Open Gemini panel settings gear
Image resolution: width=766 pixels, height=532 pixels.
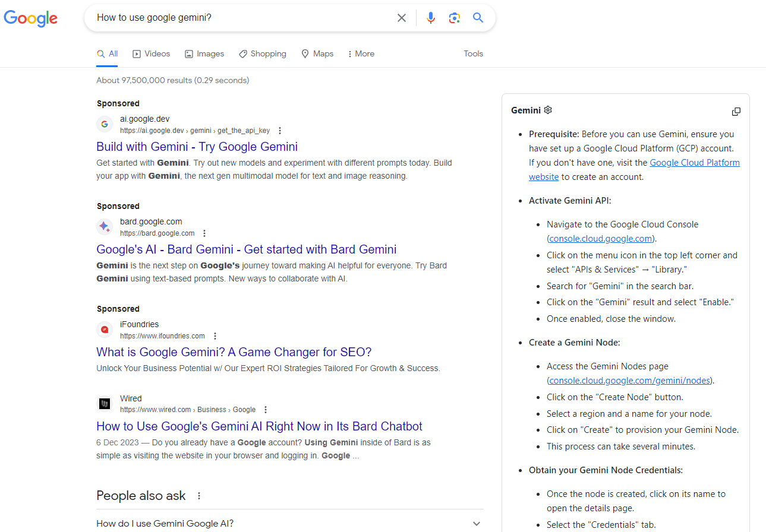click(x=548, y=110)
